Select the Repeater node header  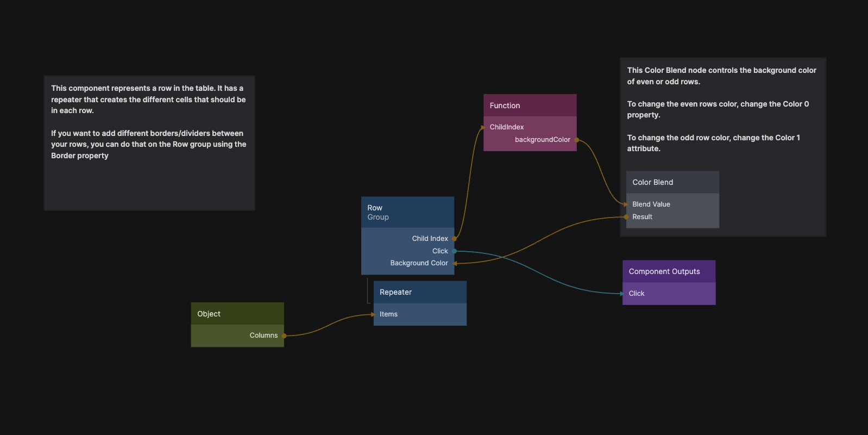click(419, 293)
